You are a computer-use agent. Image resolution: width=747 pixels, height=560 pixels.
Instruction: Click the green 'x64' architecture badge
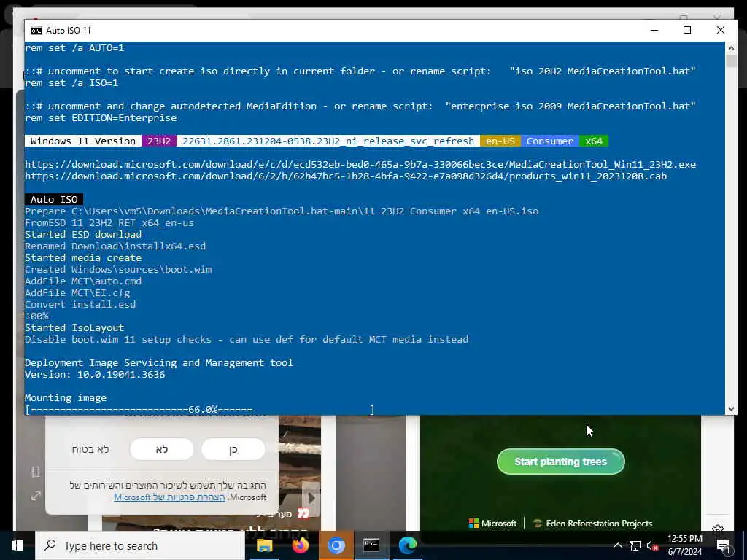pyautogui.click(x=594, y=141)
